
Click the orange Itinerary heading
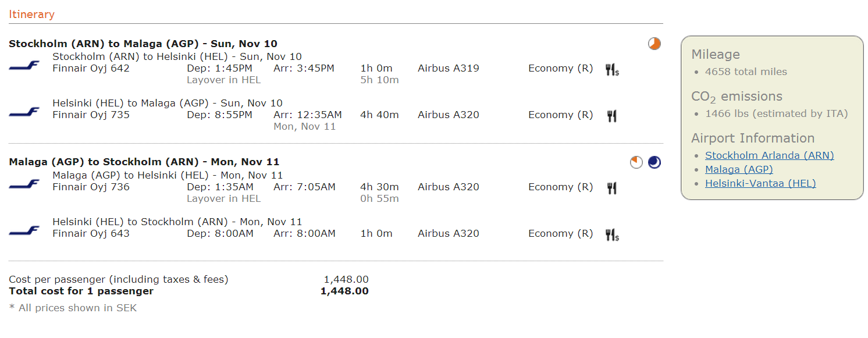pos(31,15)
